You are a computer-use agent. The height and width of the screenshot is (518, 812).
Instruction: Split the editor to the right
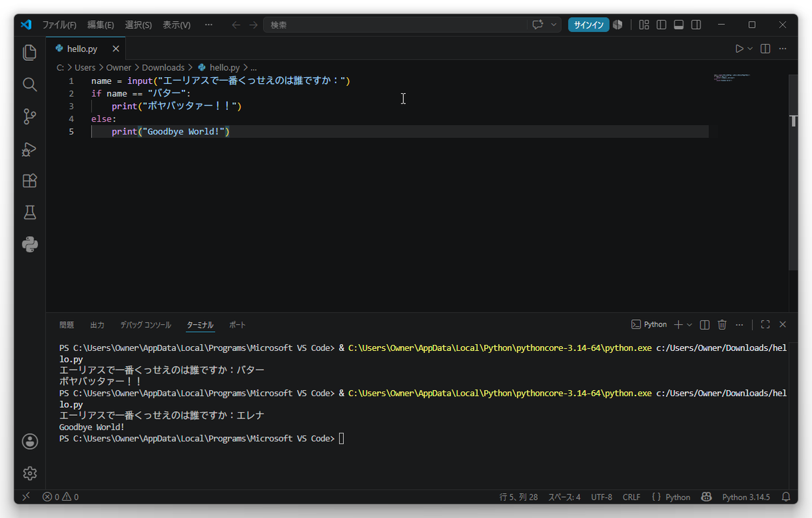point(765,49)
